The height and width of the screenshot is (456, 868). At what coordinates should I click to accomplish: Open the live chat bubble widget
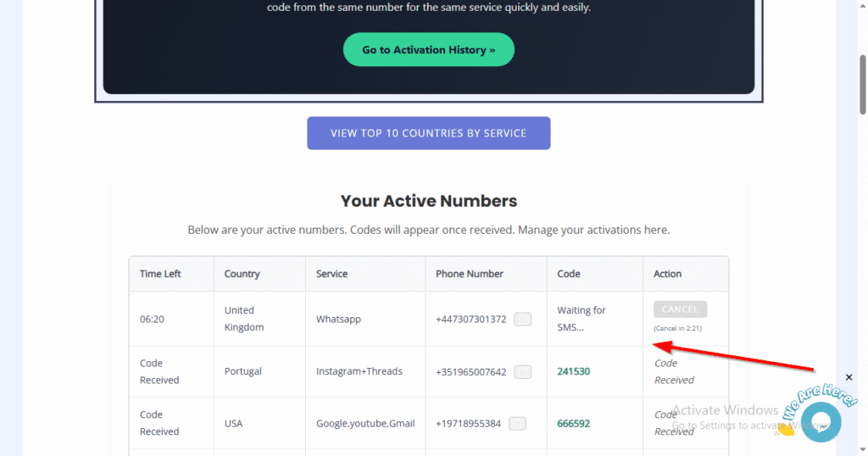click(x=819, y=421)
